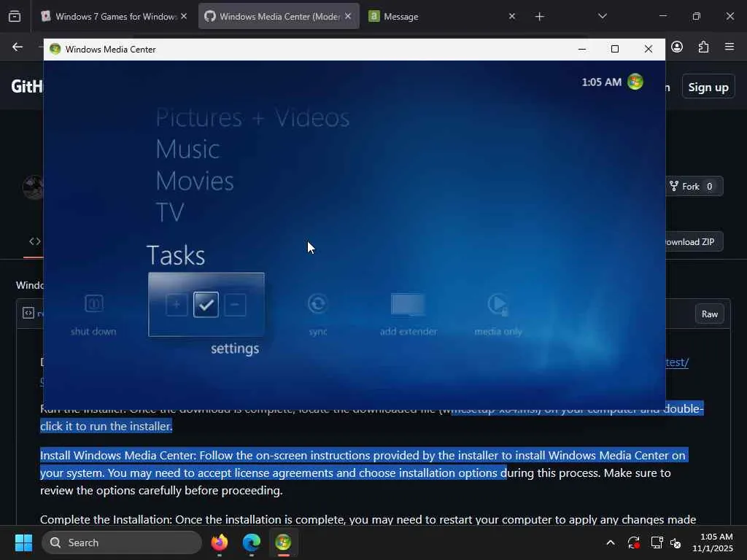Open Firefox from the taskbar
The width and height of the screenshot is (747, 560).
219,542
